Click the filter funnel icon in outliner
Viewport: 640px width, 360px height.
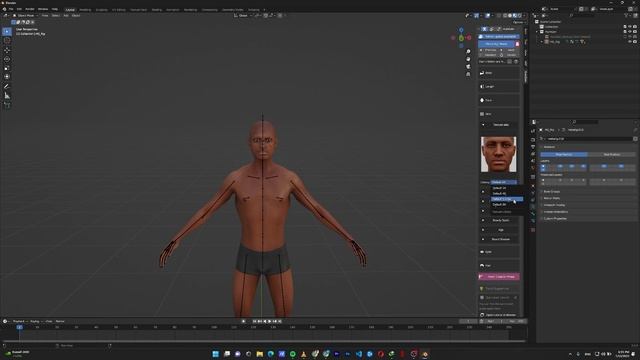click(x=626, y=16)
